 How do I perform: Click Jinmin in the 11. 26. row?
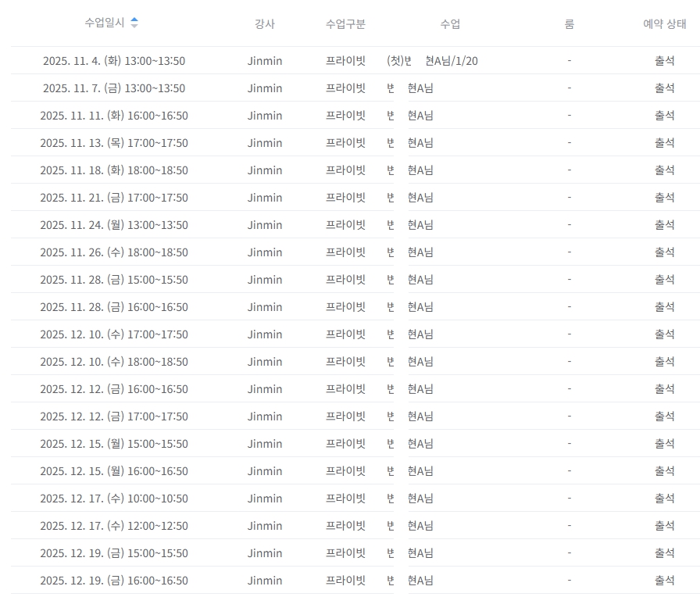point(265,252)
